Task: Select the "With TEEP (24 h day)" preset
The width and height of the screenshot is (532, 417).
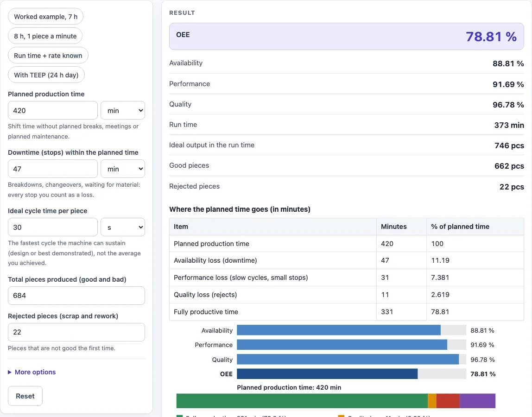Action: coord(46,75)
